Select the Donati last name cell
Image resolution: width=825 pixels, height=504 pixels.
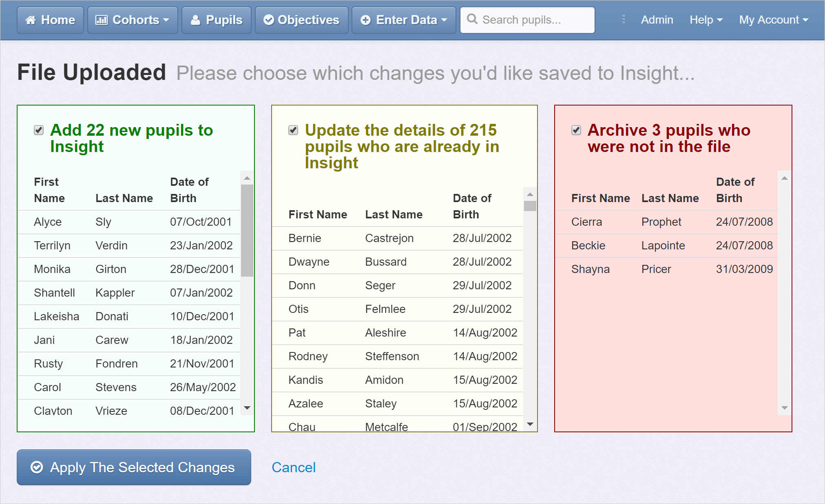tap(112, 317)
